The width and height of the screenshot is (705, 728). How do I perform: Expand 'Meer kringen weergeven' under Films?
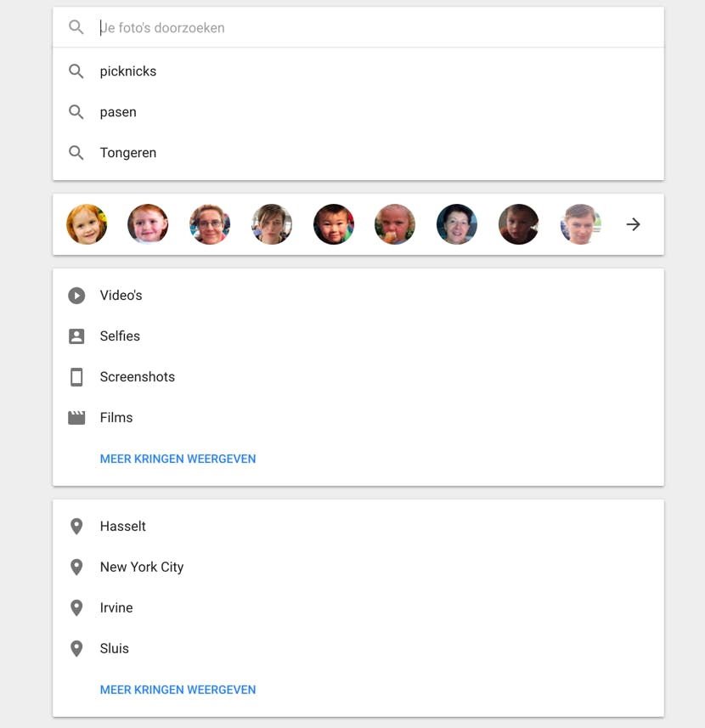[178, 459]
